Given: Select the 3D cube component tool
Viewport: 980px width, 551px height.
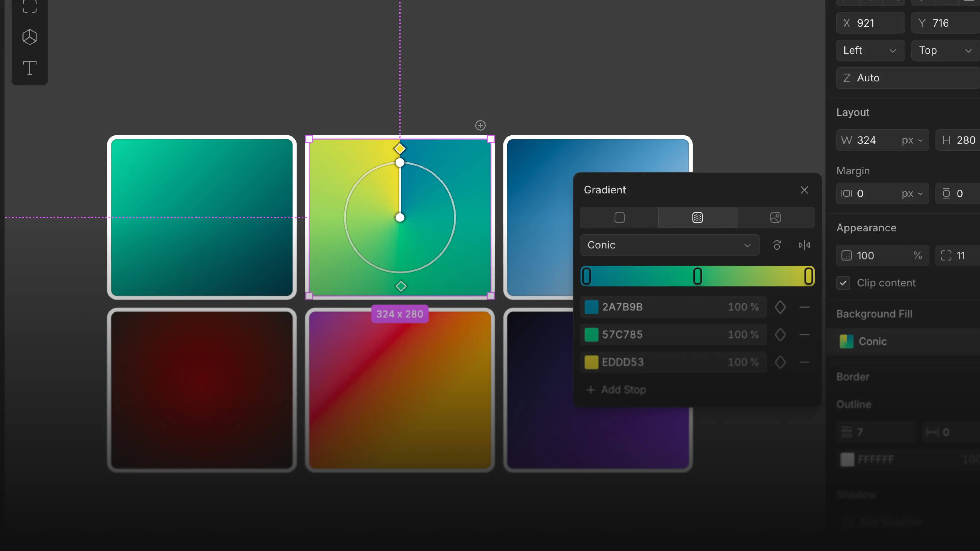Looking at the screenshot, I should pos(30,37).
